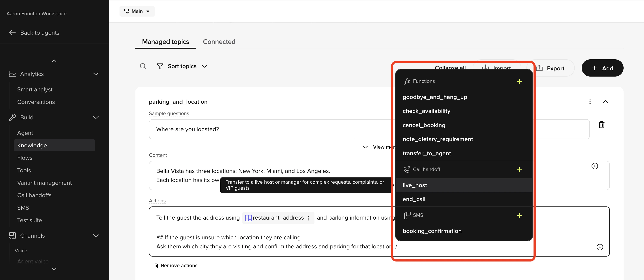Viewport: 644px width, 280px height.
Task: Click the Add button
Action: point(602,68)
